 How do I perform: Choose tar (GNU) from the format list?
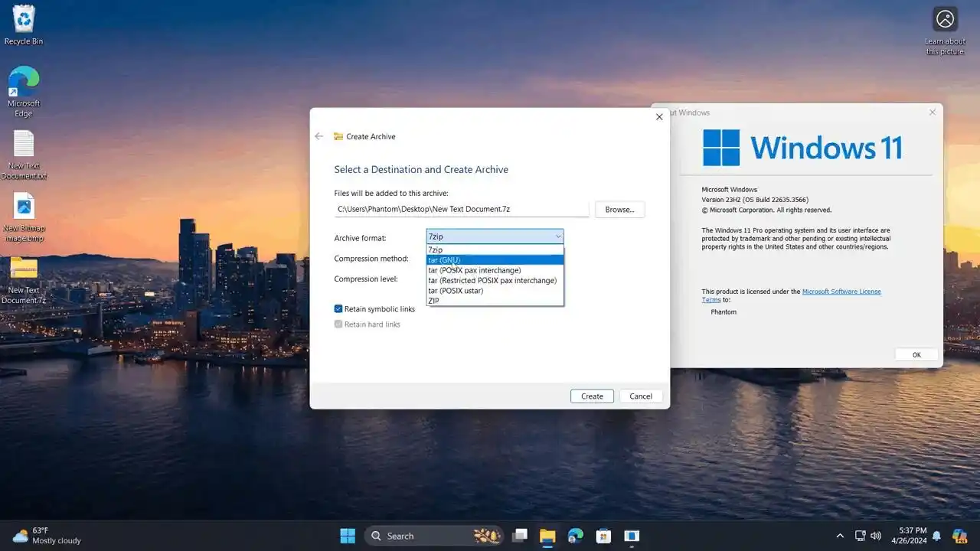[x=495, y=260]
